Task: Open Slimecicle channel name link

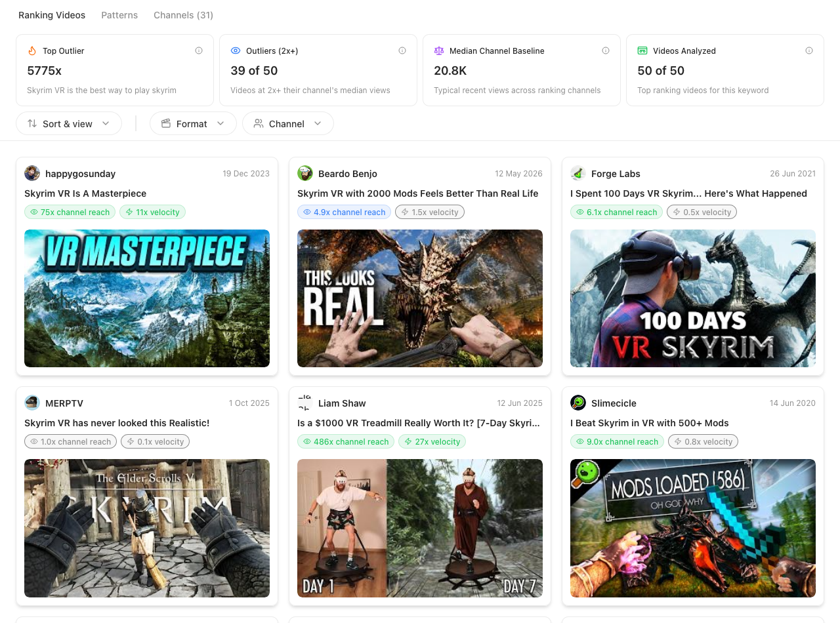Action: pos(614,403)
